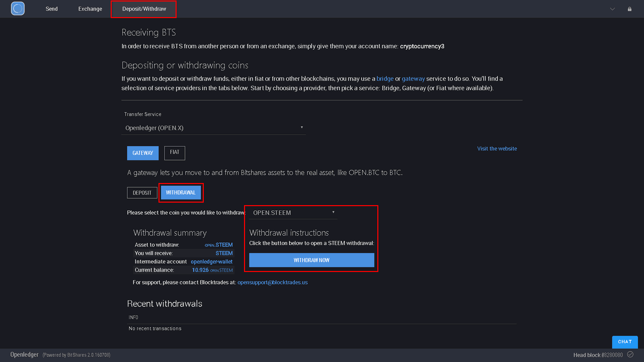
Task: Click the Powered by BitShares version text
Action: coord(76,355)
